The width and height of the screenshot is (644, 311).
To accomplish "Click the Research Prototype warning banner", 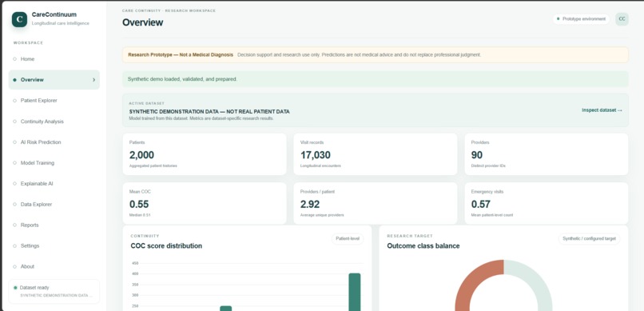I will pos(376,54).
